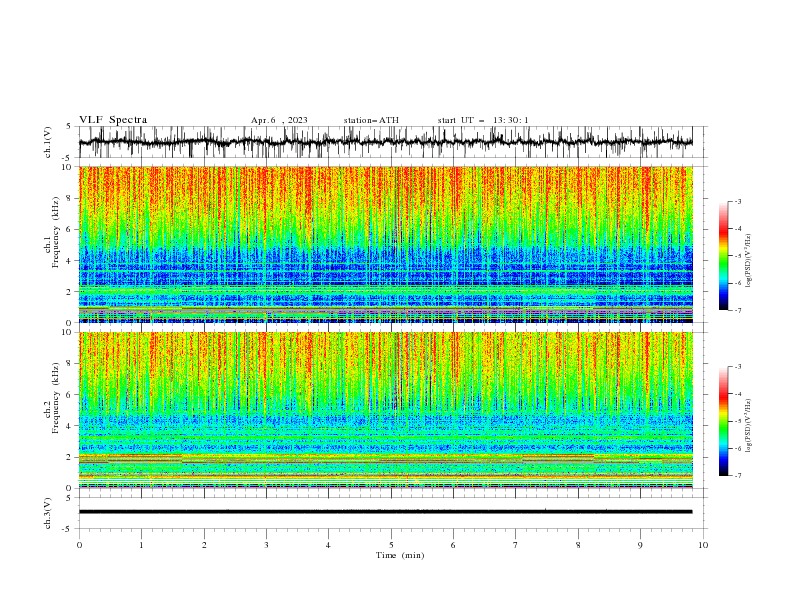This screenshot has height=612, width=792.
Task: Click time axis tick label "0"
Action: tap(79, 545)
